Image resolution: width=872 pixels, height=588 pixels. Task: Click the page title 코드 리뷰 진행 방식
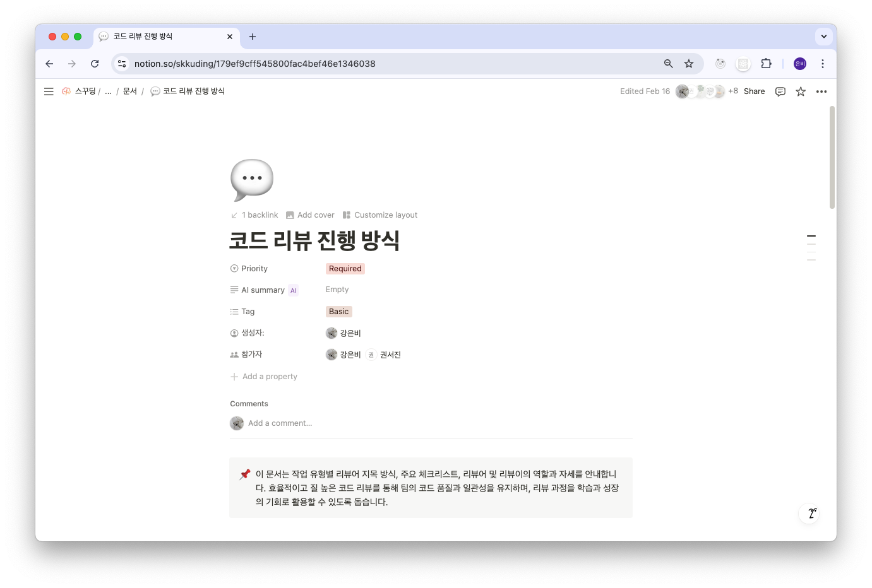pos(314,240)
